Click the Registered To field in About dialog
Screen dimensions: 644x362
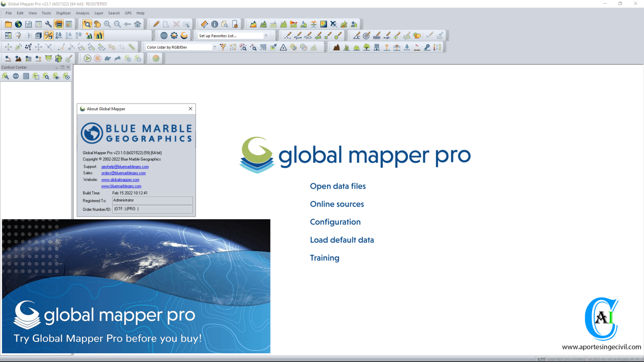(152, 200)
